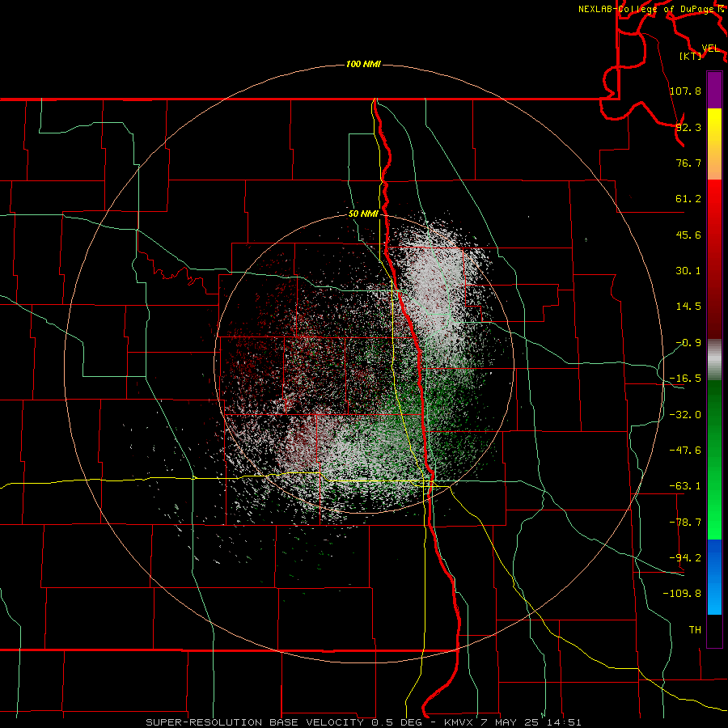728x728 pixels.
Task: Click the 107.8 value on velocity scale
Action: point(685,91)
